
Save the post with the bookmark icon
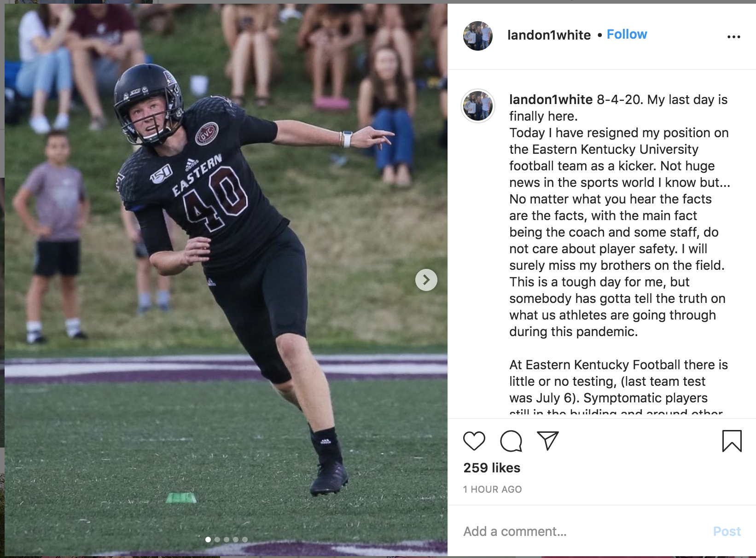click(732, 441)
